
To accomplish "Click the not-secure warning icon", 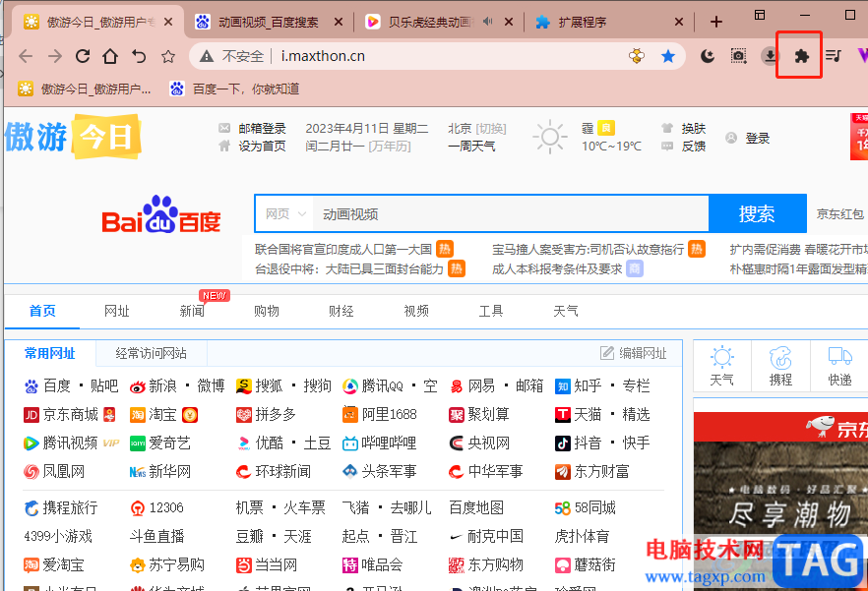I will [207, 56].
